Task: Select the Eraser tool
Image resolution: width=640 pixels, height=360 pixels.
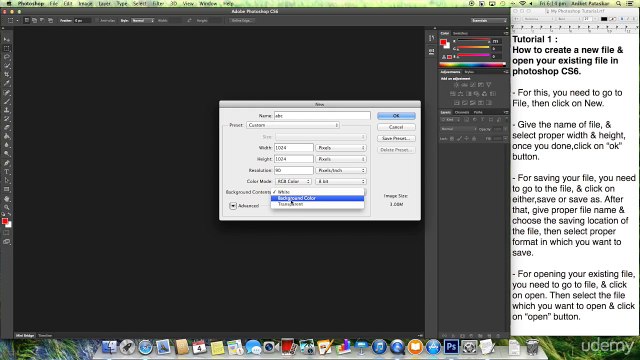Action: pos(7,127)
